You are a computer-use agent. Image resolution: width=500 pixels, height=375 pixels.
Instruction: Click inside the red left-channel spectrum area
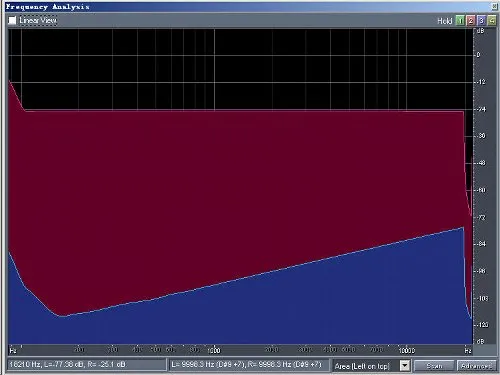click(x=233, y=183)
